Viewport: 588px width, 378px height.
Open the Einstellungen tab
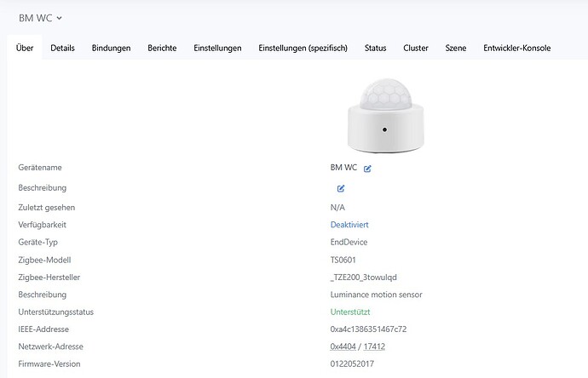pyautogui.click(x=217, y=48)
